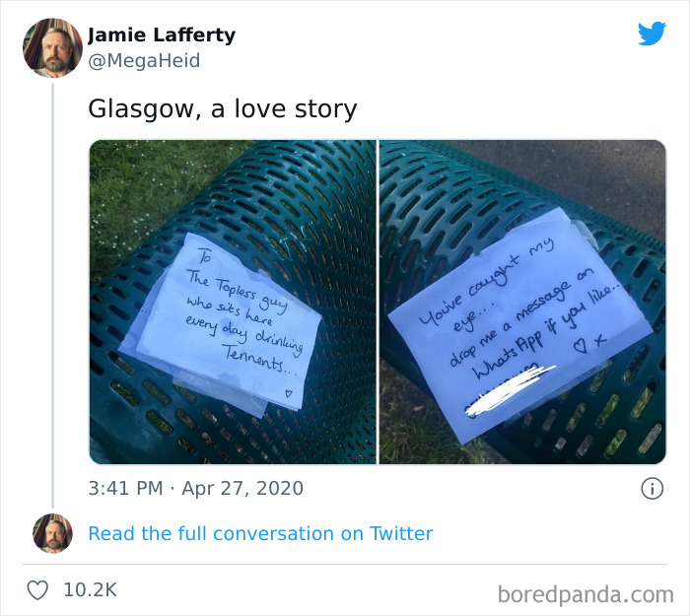690x616 pixels.
Task: Click the 3:41 PM Apr 27, 2020 timestamp
Action: coord(196,489)
